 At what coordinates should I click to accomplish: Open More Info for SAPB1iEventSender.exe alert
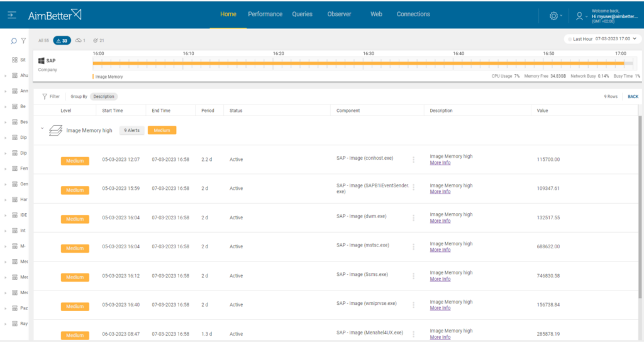pos(440,192)
